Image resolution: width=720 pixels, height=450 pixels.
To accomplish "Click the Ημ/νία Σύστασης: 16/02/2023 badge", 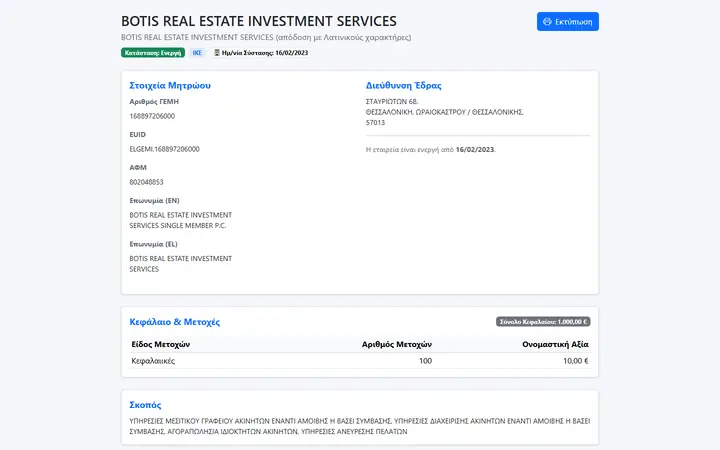I will coord(261,53).
